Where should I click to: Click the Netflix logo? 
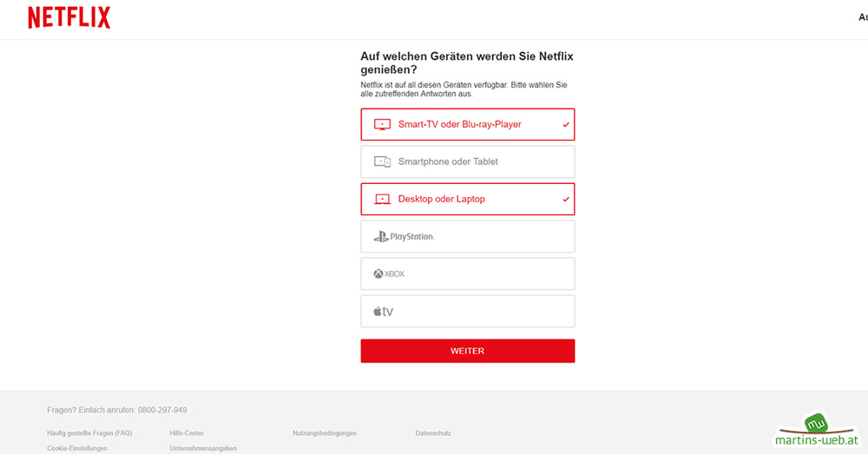pos(69,17)
